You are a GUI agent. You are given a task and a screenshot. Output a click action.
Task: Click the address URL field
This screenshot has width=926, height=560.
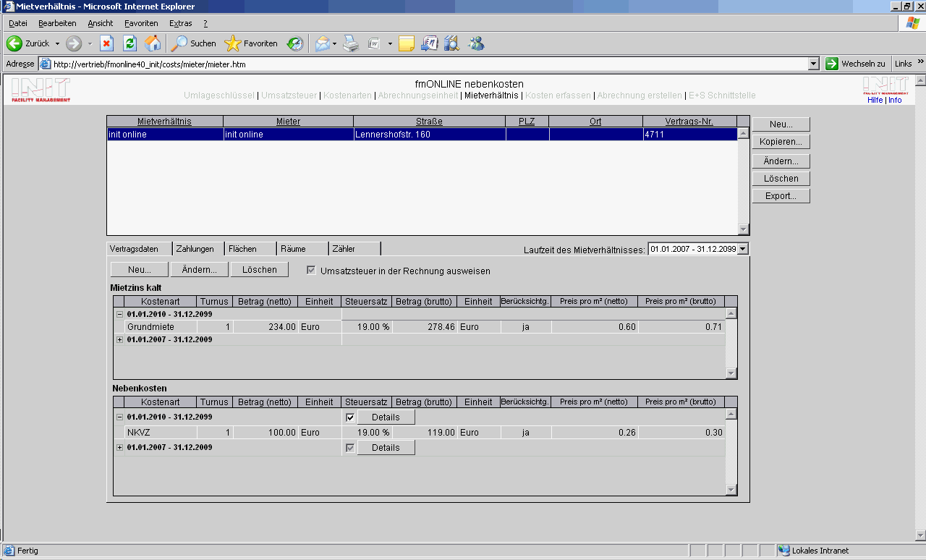click(x=430, y=64)
